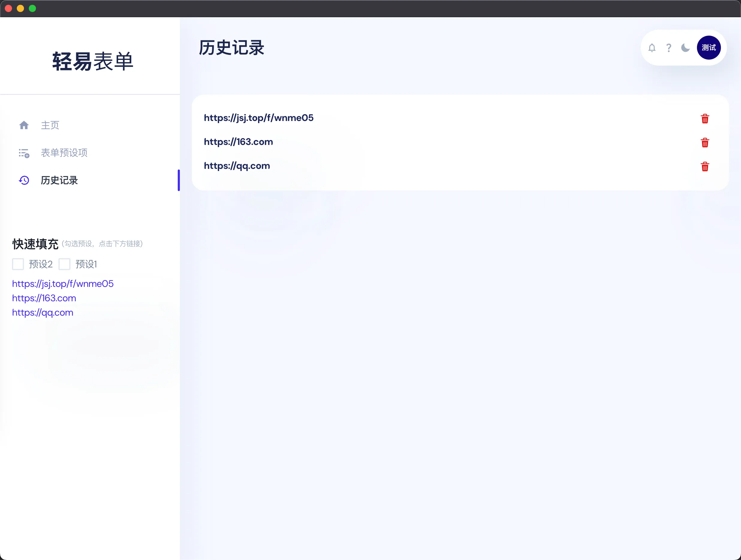Open the https://qq.com quick-fill link
This screenshot has height=560, width=741.
(42, 312)
